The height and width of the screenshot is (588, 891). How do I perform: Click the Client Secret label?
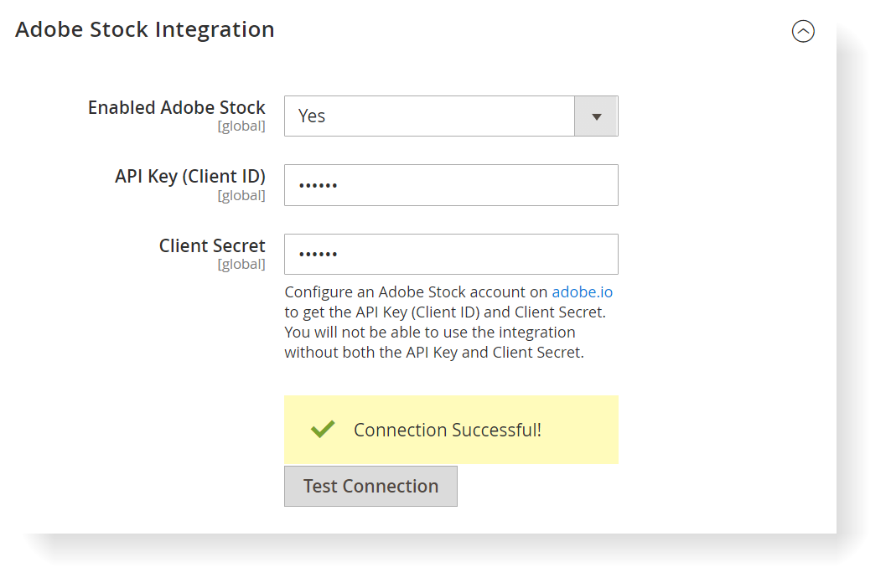(x=212, y=246)
